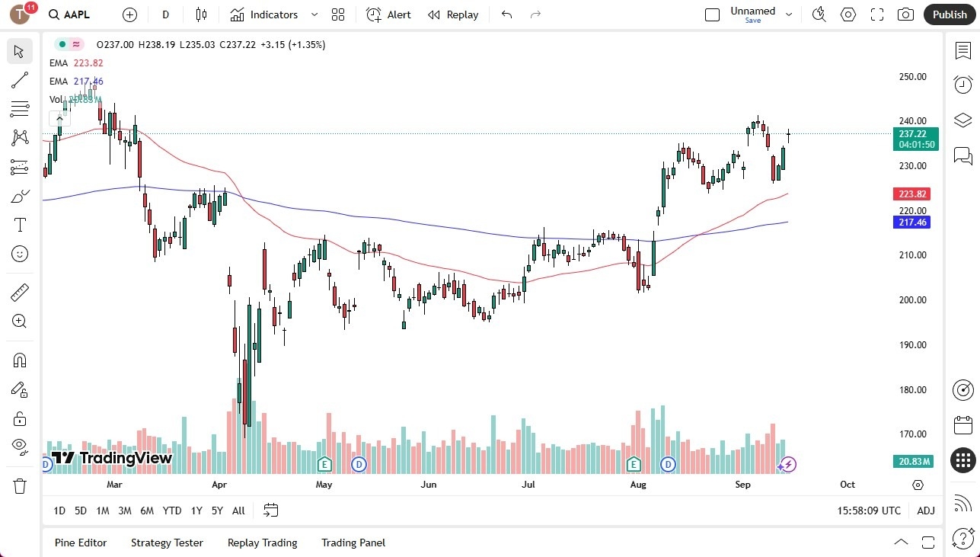Switch to the Strategy Tester tab
The width and height of the screenshot is (980, 557).
click(x=167, y=543)
